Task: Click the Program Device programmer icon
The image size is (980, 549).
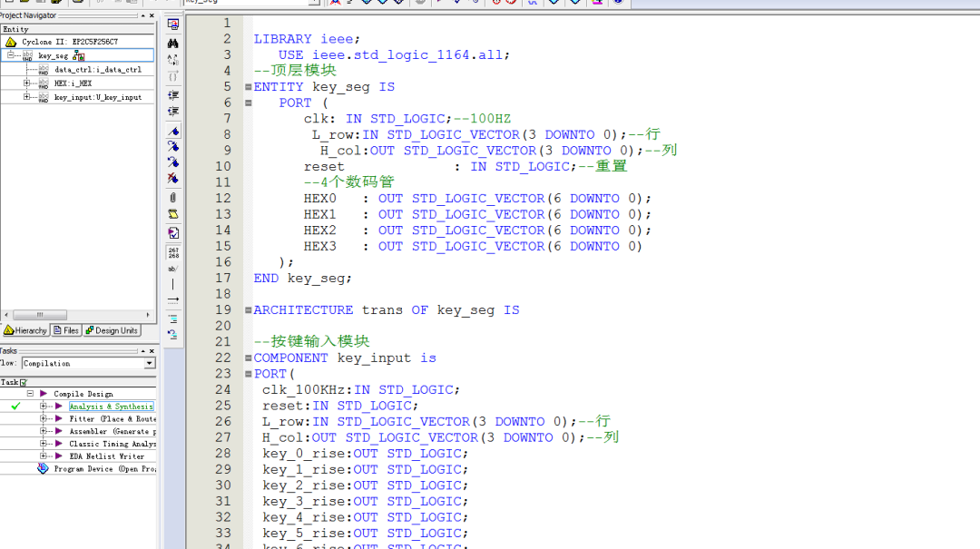Action: click(43, 469)
